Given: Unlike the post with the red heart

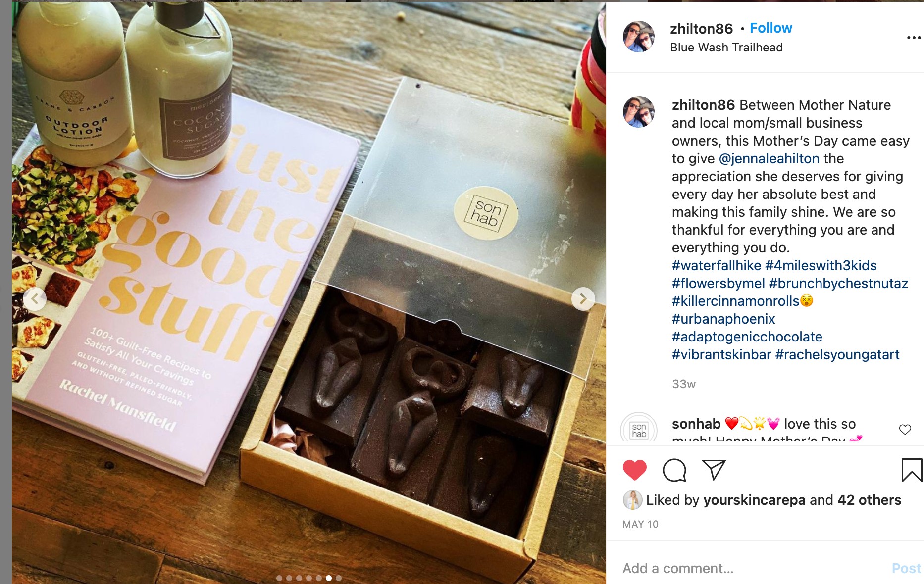Looking at the screenshot, I should point(634,470).
